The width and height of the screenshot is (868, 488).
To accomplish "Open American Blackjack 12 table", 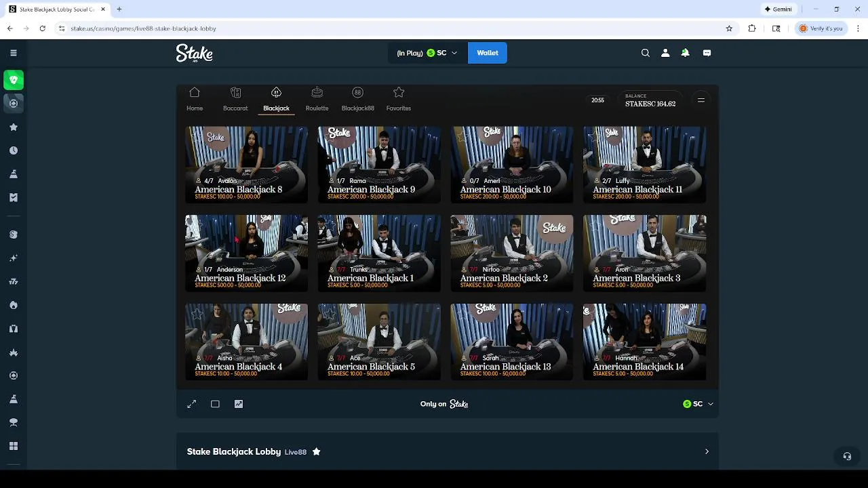I will point(246,253).
